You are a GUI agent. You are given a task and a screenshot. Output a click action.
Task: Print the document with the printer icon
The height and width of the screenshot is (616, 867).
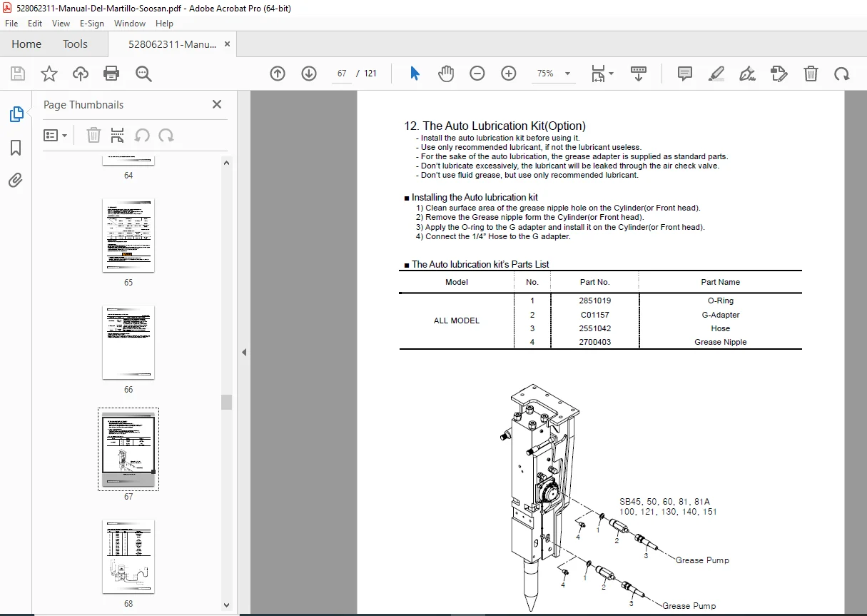pos(111,74)
